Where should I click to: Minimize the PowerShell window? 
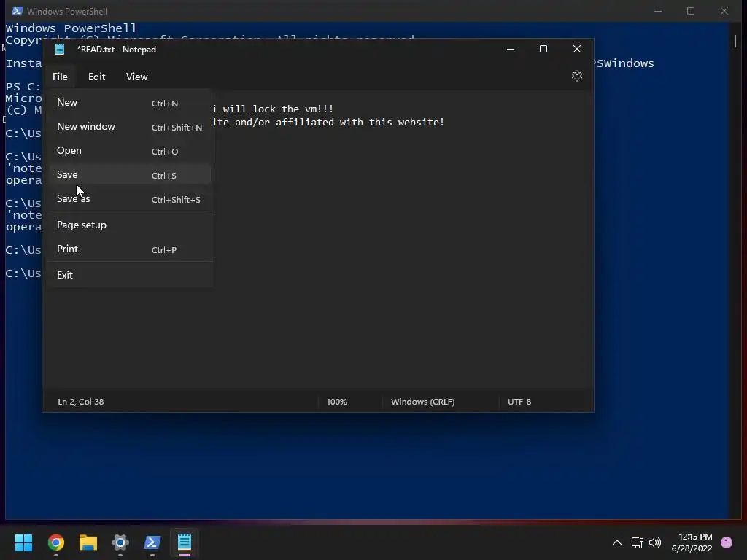pos(658,11)
